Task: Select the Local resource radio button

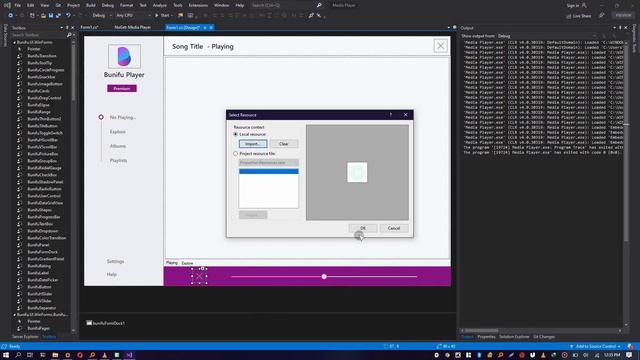Action: click(236, 134)
